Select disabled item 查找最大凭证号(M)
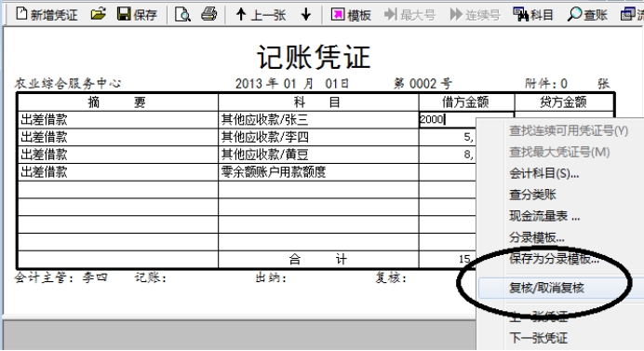644x351 pixels. click(559, 152)
